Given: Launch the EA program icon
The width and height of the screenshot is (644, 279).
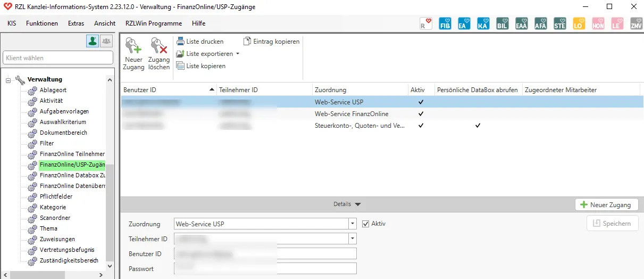Looking at the screenshot, I should tap(464, 23).
